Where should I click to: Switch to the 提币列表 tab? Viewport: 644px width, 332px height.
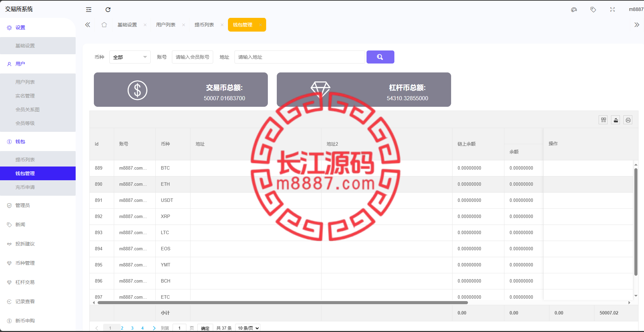tap(204, 25)
